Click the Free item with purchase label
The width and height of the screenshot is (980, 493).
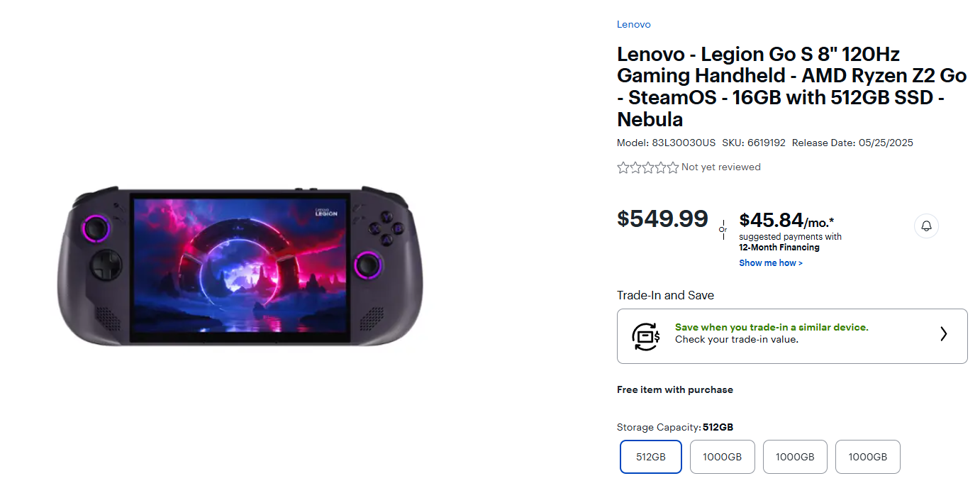click(x=674, y=389)
